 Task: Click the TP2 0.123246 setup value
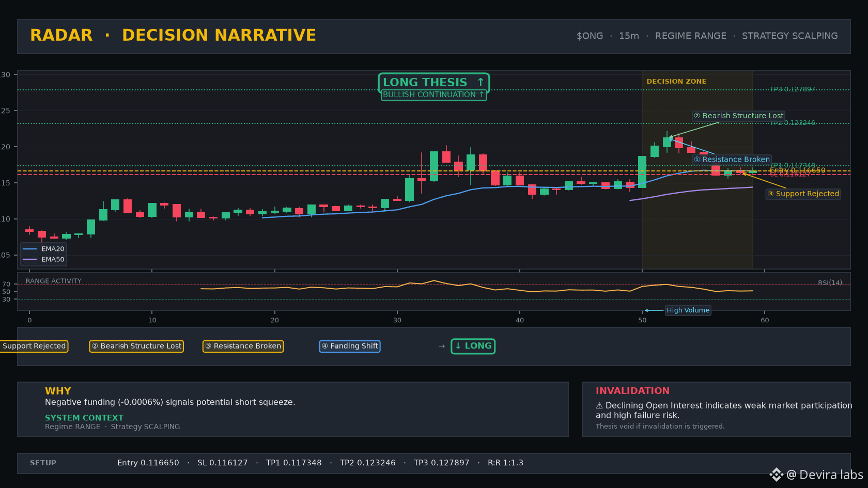click(x=368, y=463)
